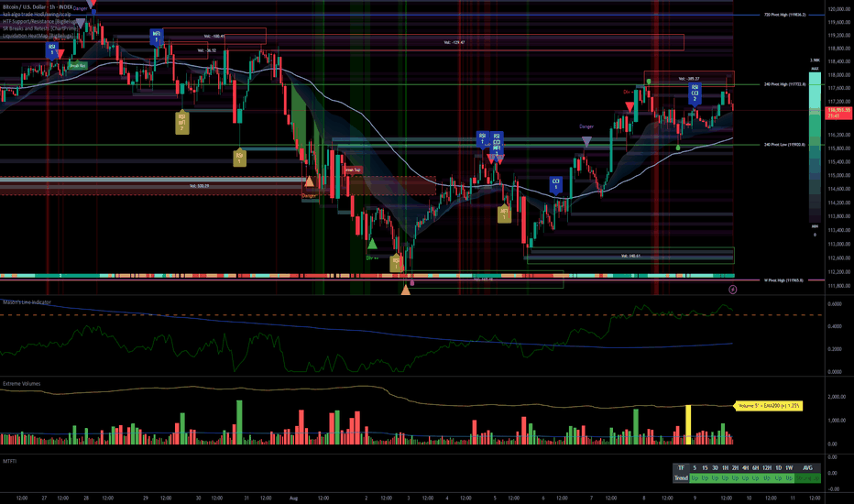Click the 10 date on the time axis
The height and width of the screenshot is (504, 854).
[749, 498]
